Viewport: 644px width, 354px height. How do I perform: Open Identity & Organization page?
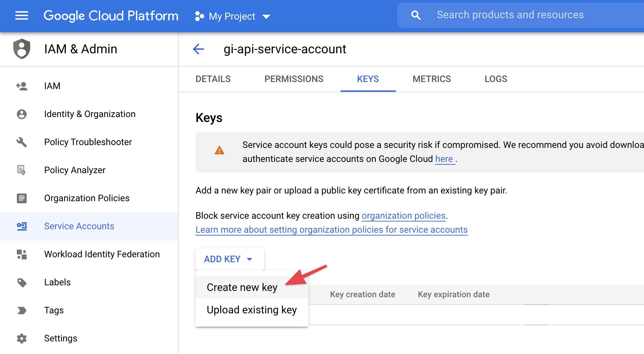point(89,114)
